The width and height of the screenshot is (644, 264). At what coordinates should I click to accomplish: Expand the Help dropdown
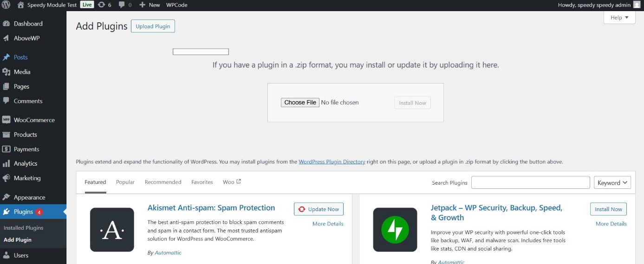[x=619, y=18]
